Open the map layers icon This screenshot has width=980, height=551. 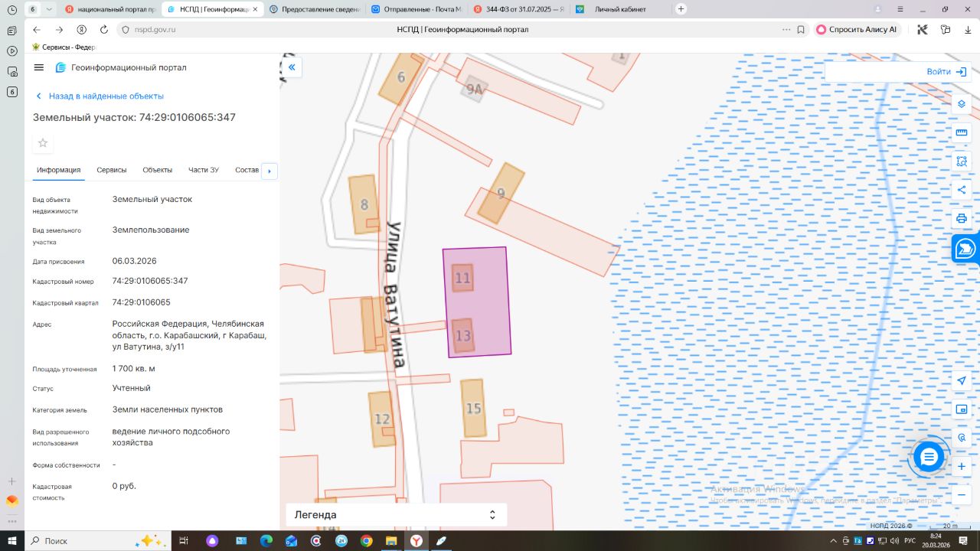tap(962, 104)
